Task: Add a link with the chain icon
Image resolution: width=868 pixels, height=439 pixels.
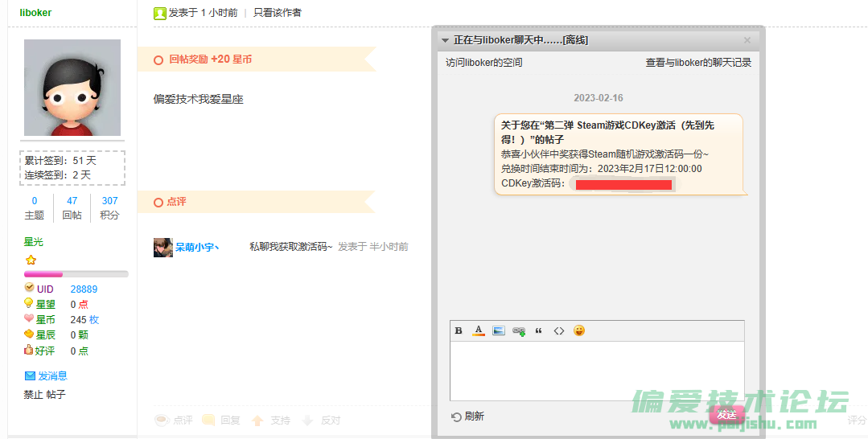Action: 519,330
